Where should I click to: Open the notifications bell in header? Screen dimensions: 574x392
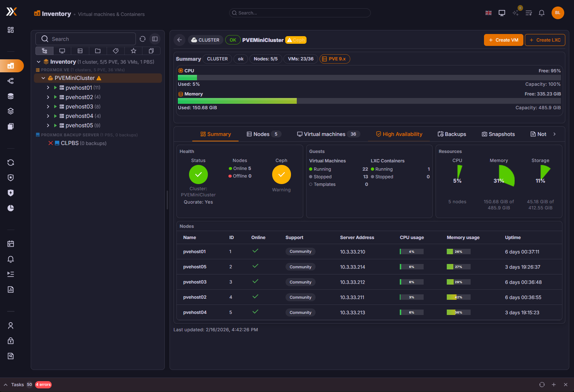point(542,13)
